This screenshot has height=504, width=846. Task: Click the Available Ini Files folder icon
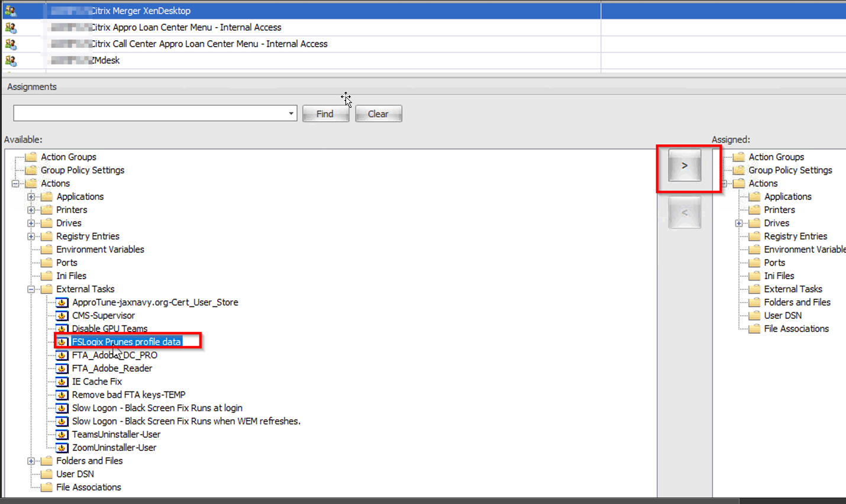[47, 276]
